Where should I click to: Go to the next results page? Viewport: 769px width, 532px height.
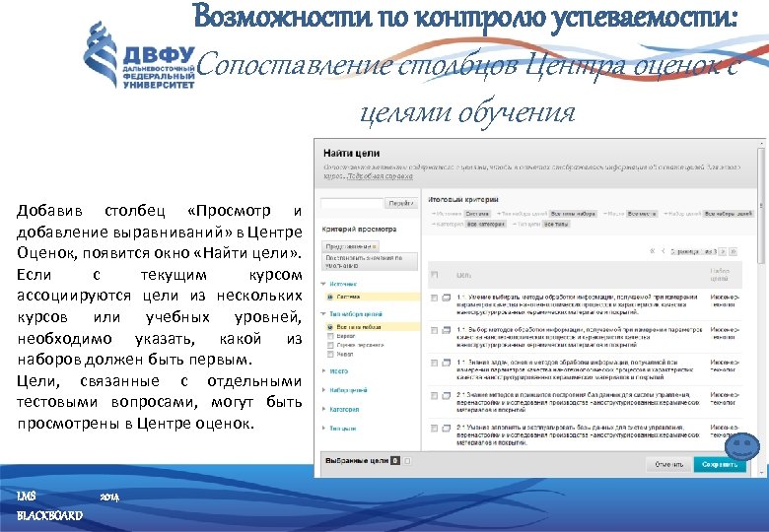(722, 251)
